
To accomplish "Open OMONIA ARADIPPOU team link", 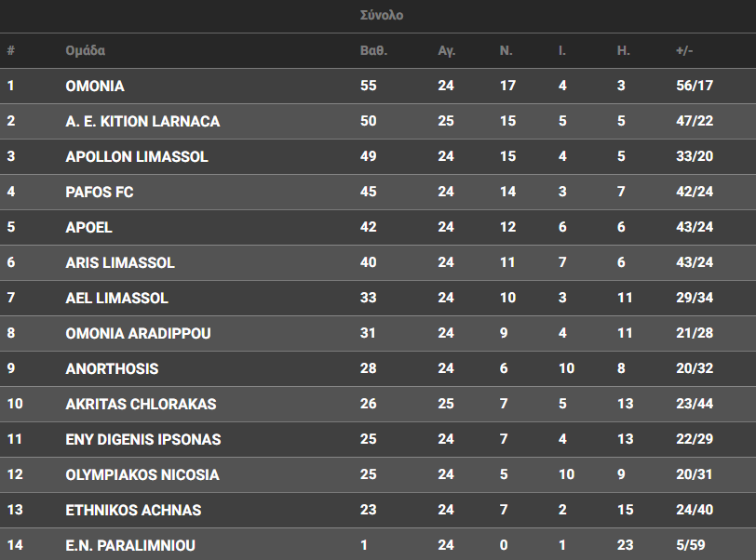I will tap(138, 334).
